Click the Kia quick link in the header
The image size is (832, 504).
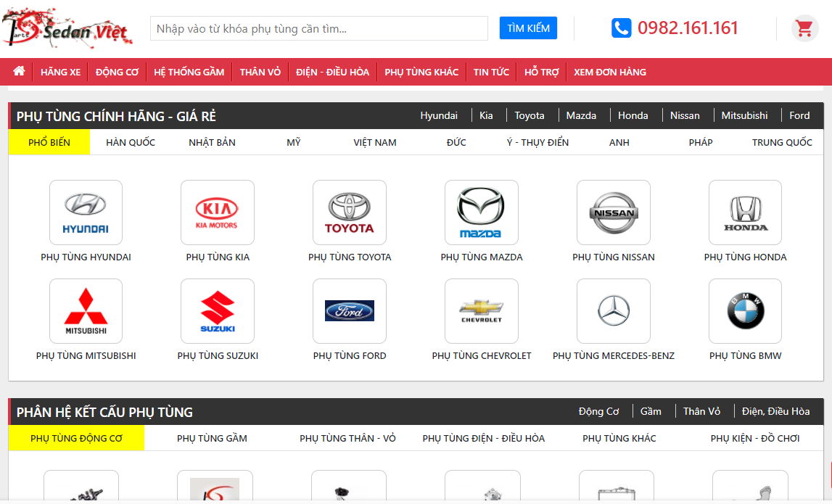[486, 115]
